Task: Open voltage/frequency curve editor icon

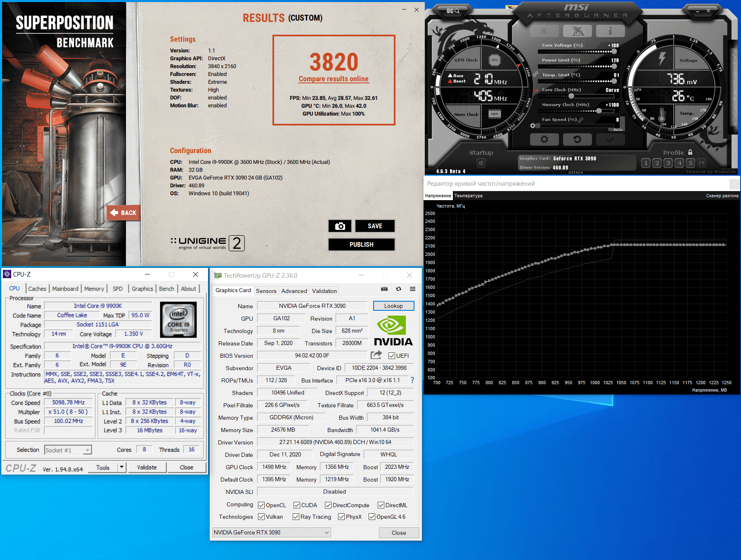Action: coord(536,90)
